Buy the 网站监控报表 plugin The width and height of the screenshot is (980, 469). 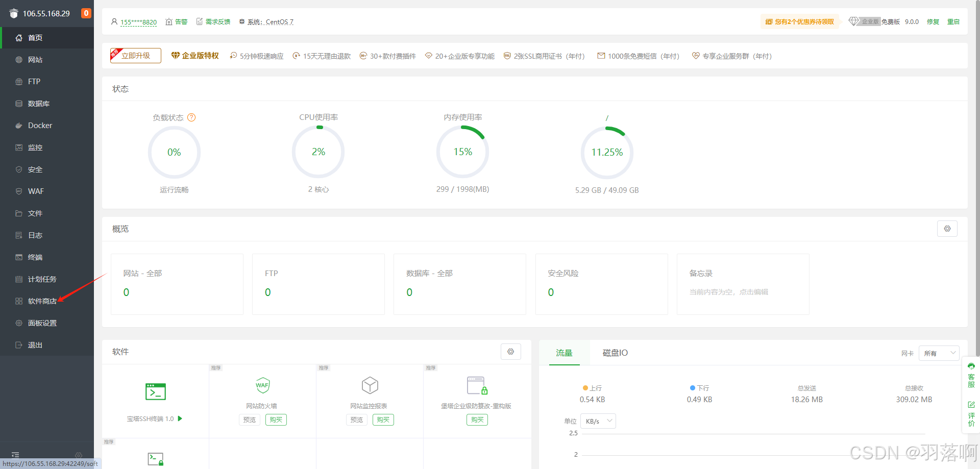383,419
